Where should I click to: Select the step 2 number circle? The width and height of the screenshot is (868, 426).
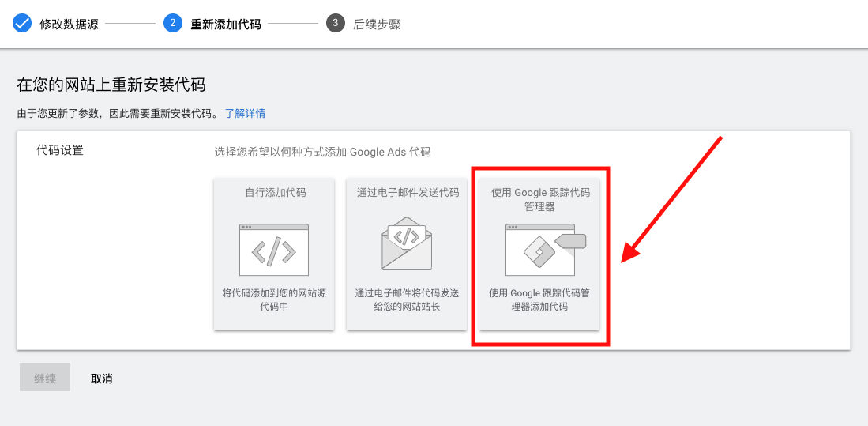pos(173,23)
